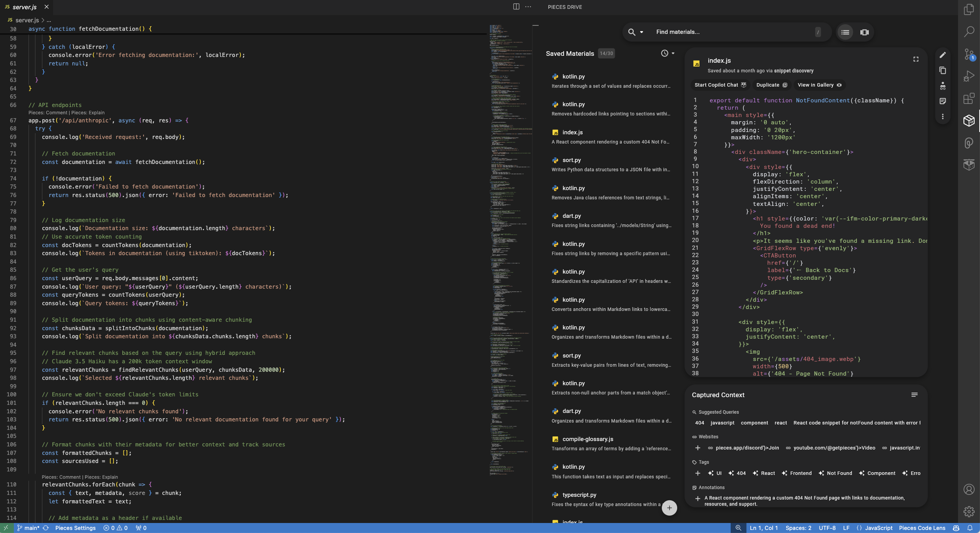This screenshot has height=533, width=980.
Task: Switch to the list view toggle
Action: tap(845, 32)
